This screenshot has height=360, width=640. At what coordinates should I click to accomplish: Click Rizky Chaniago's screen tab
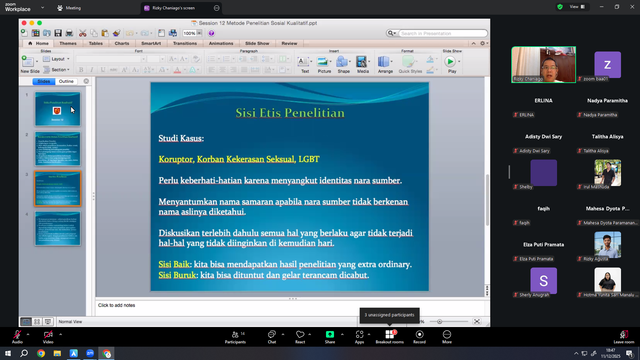click(181, 8)
